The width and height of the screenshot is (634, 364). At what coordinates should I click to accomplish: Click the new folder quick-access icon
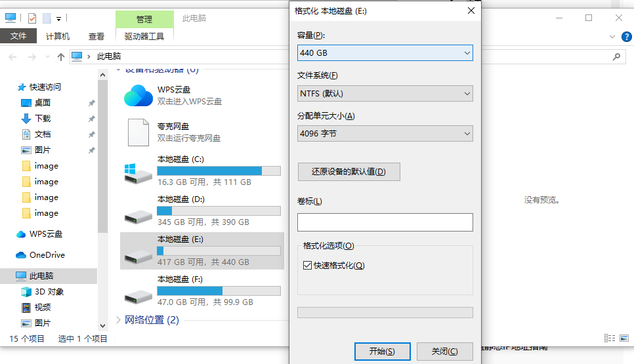[x=47, y=18]
